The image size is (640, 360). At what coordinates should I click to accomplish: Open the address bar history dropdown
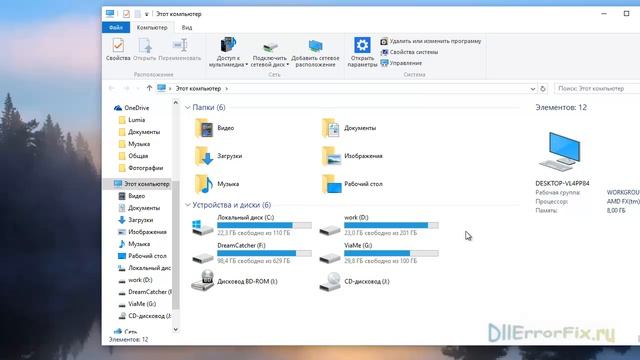pyautogui.click(x=533, y=89)
